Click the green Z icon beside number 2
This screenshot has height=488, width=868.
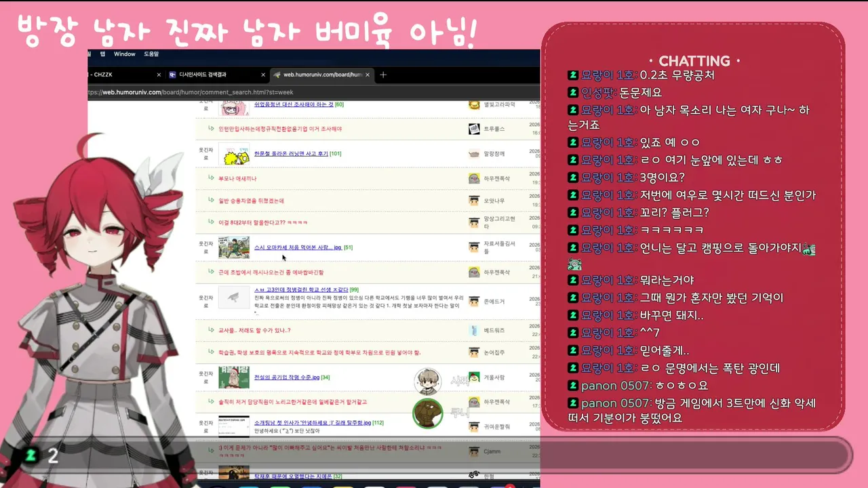point(32,455)
